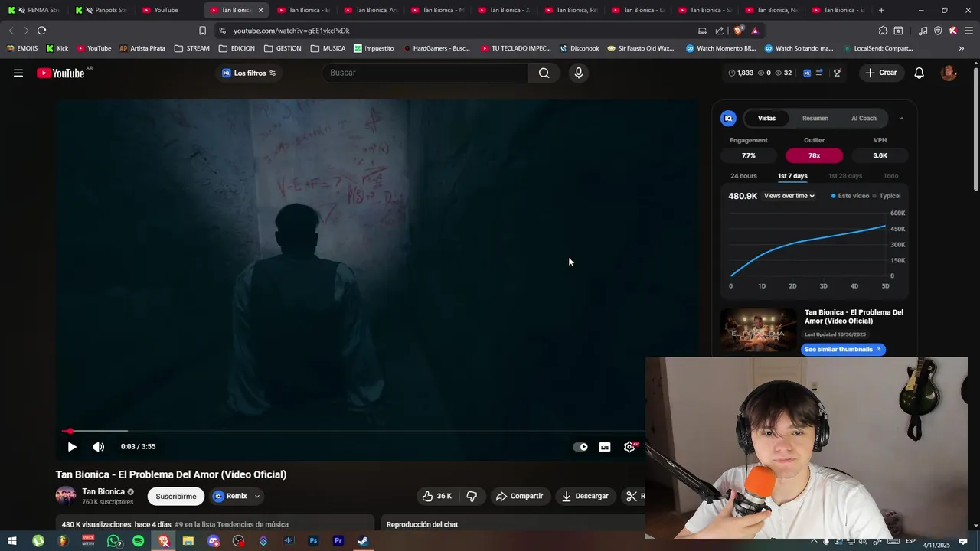This screenshot has height=551, width=980.
Task: Click the Remix button
Action: coord(230,497)
